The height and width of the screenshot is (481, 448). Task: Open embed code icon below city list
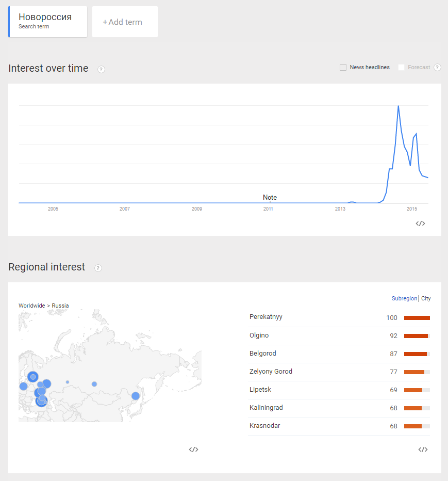point(423,450)
